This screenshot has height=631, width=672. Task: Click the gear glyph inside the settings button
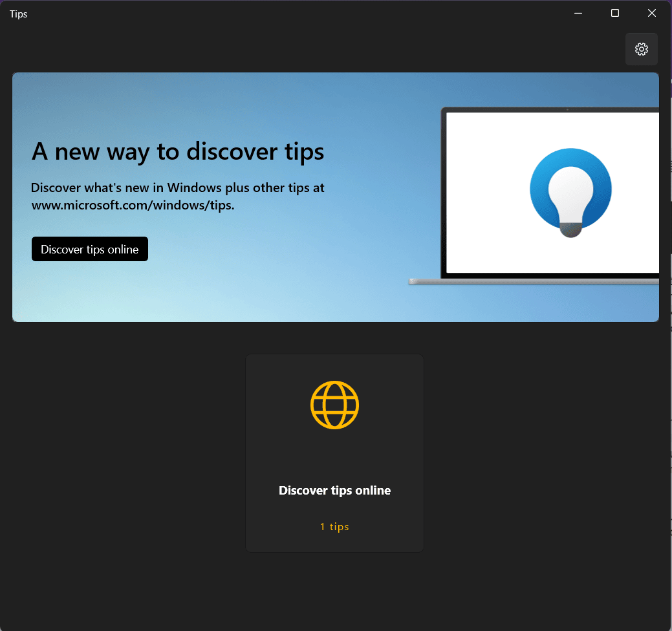(641, 49)
